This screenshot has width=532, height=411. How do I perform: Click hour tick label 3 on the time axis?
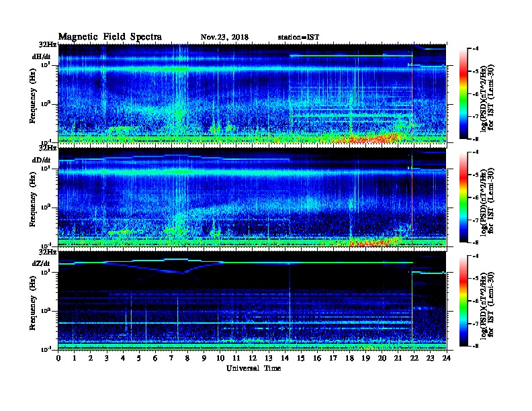pos(107,359)
